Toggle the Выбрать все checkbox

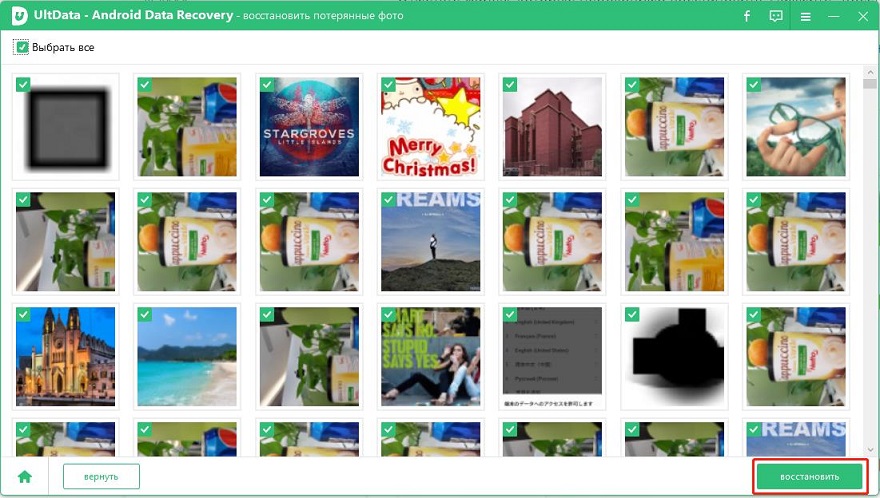coord(21,47)
